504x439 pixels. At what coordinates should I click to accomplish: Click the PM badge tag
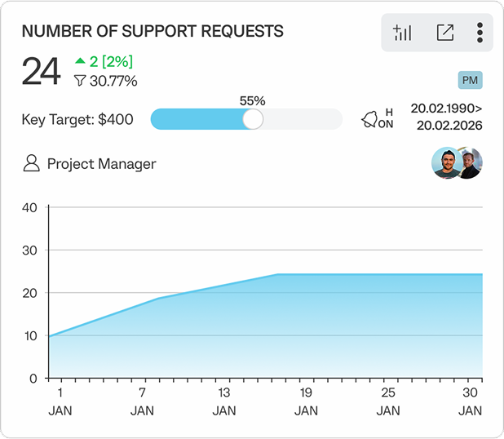click(470, 80)
